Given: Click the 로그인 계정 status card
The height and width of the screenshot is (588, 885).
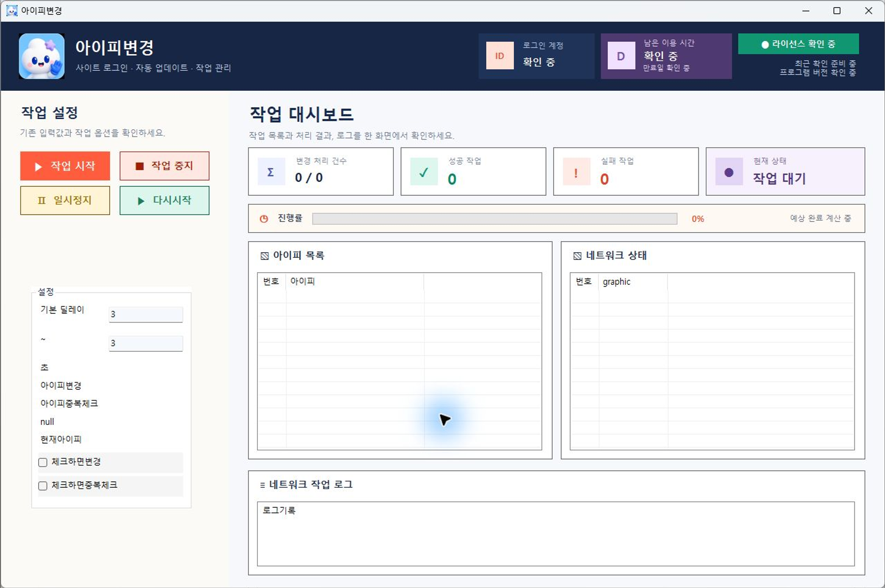Looking at the screenshot, I should pos(537,56).
